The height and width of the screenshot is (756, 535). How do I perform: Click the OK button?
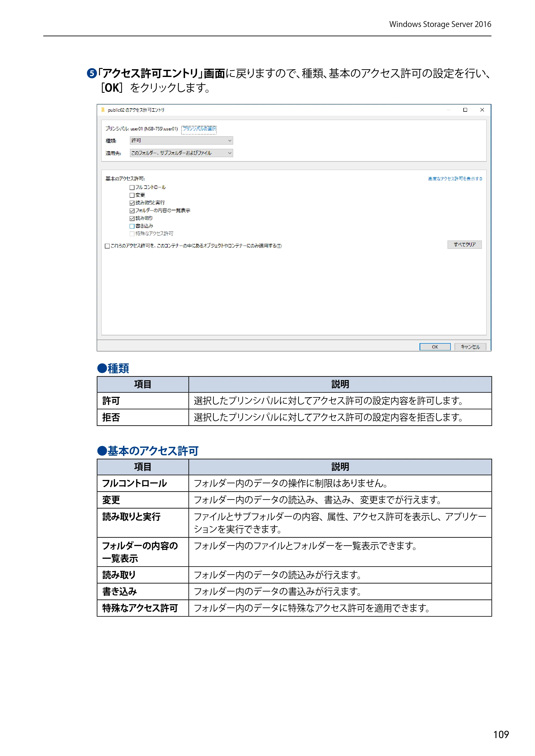click(435, 347)
